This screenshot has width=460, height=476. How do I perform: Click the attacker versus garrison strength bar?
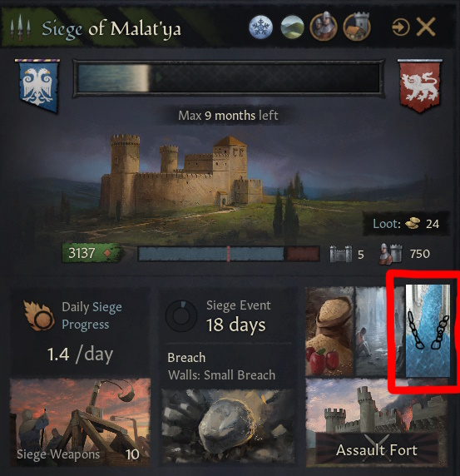click(x=229, y=254)
